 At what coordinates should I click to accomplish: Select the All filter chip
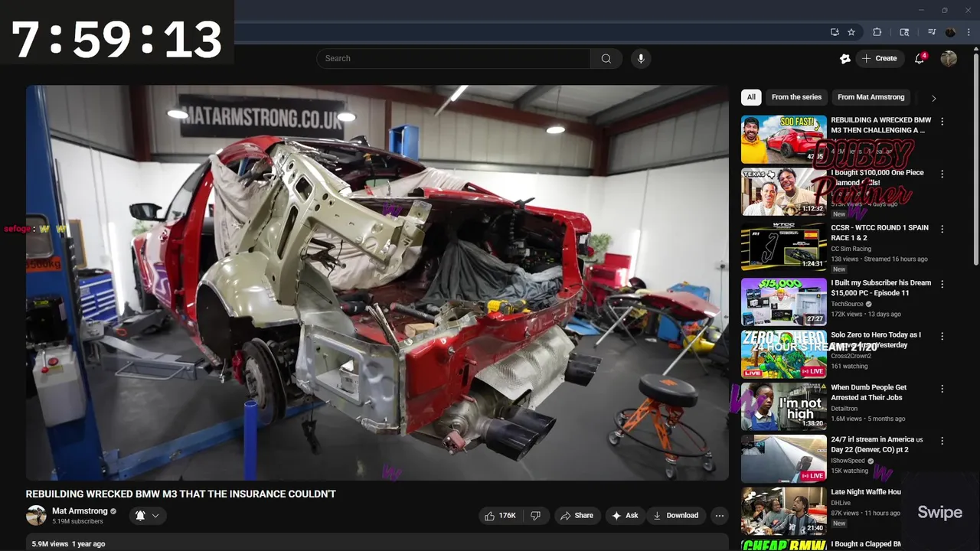point(751,97)
